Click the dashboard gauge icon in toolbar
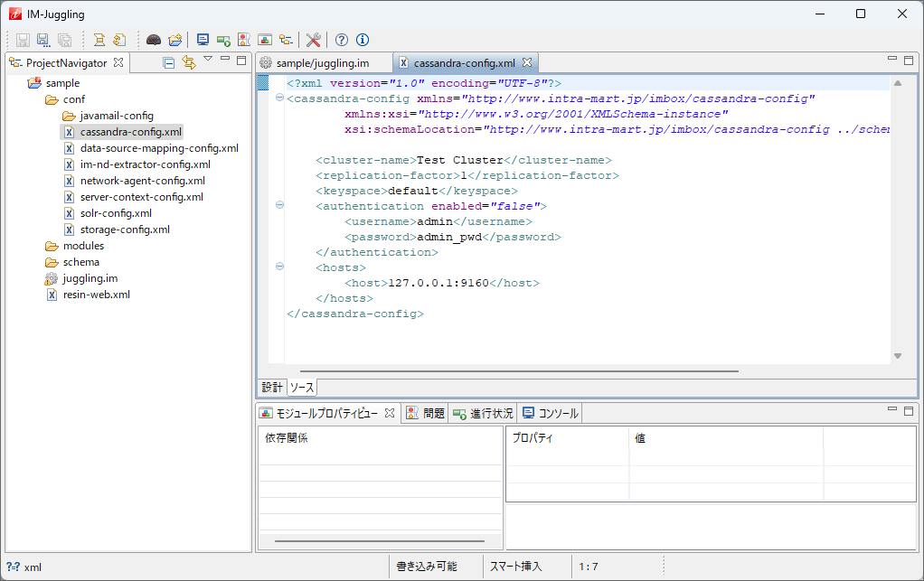This screenshot has width=924, height=581. (154, 40)
